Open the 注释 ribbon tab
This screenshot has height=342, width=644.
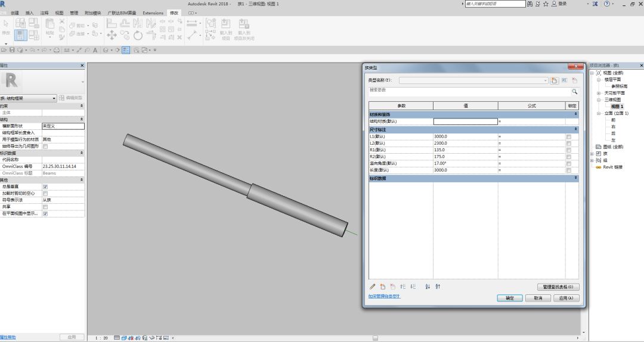pyautogui.click(x=44, y=13)
